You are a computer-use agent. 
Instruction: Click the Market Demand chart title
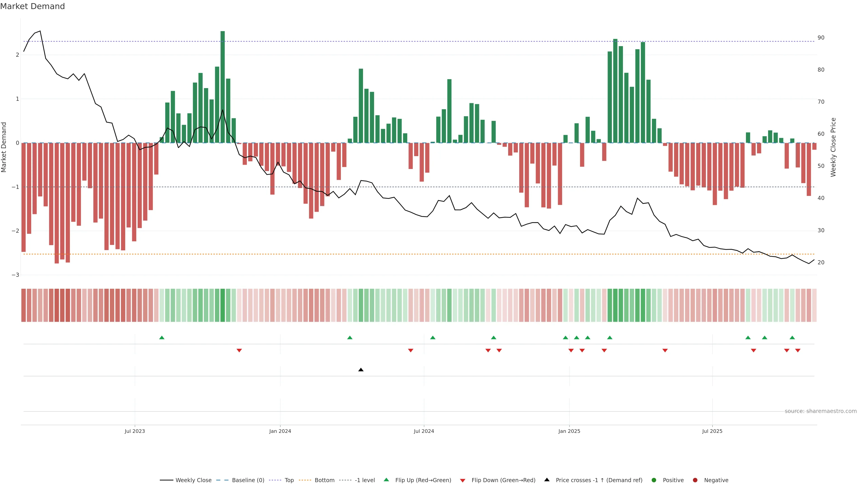tap(32, 6)
